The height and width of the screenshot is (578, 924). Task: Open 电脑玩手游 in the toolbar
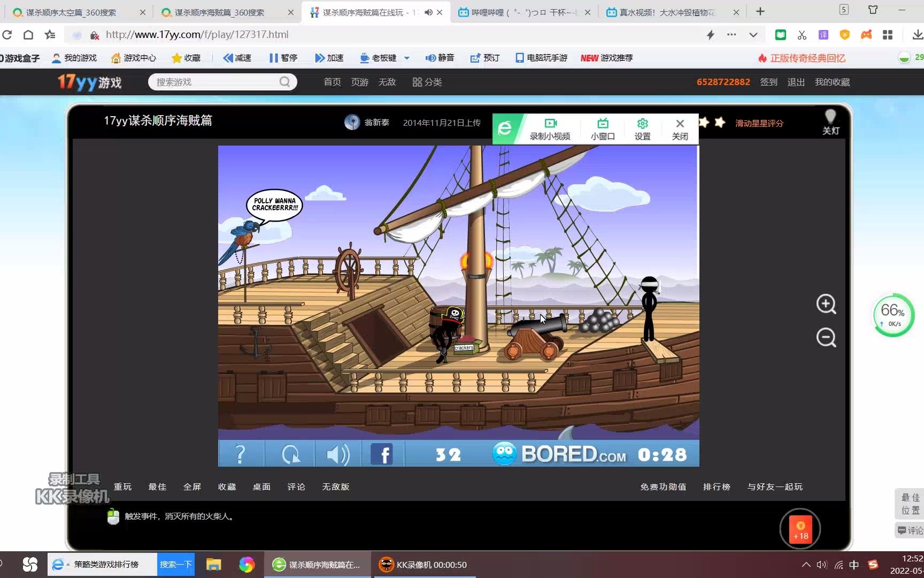tap(541, 58)
